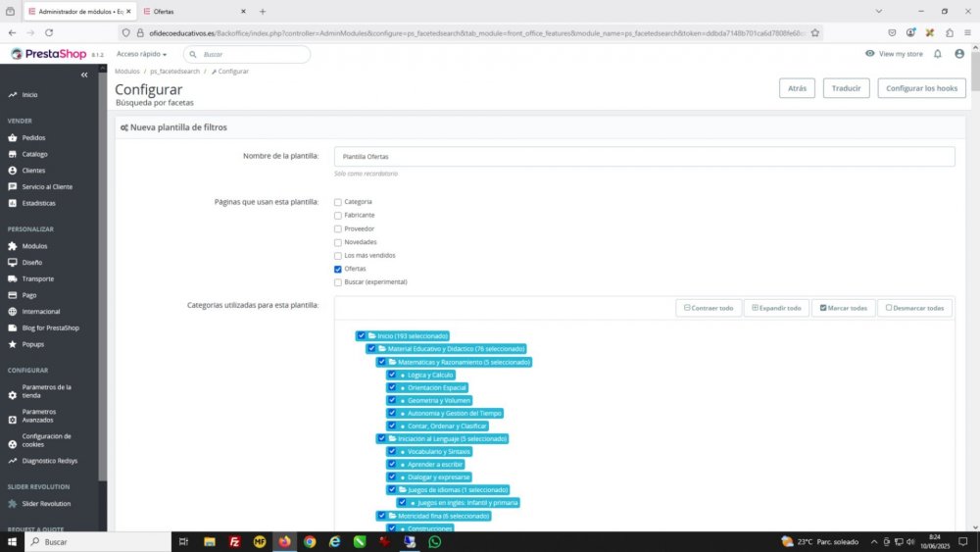Viewport: 980px width, 552px height.
Task: List all tabs dropdown arrow
Action: [x=879, y=11]
